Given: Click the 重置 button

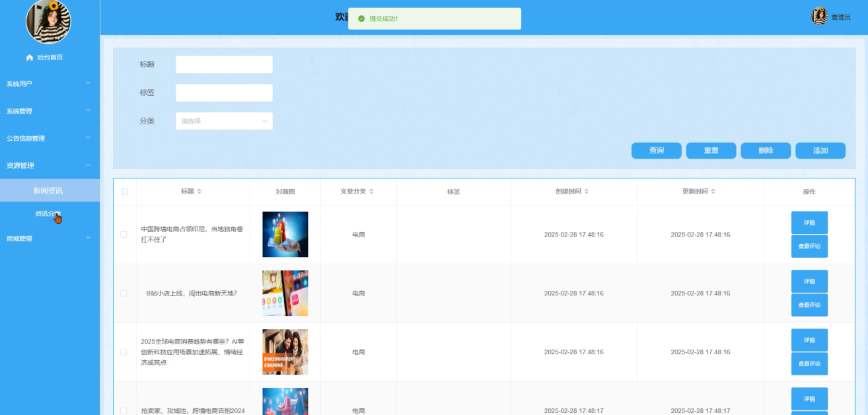Looking at the screenshot, I should pos(711,151).
